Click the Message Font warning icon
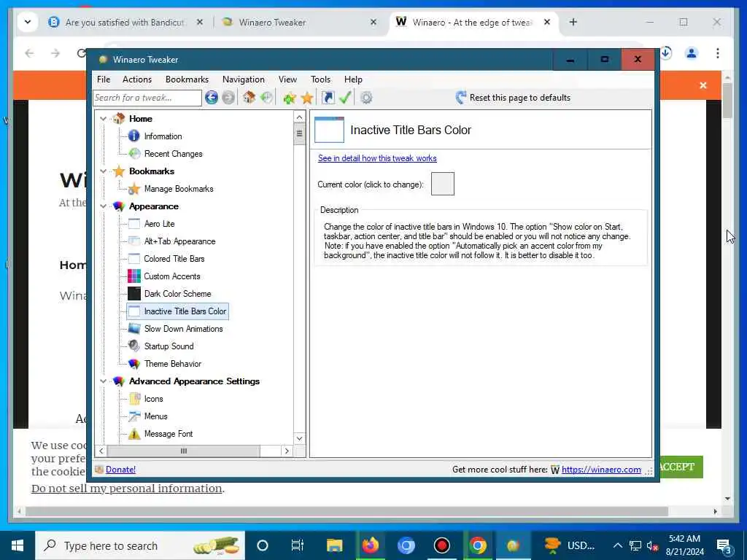 click(x=134, y=434)
